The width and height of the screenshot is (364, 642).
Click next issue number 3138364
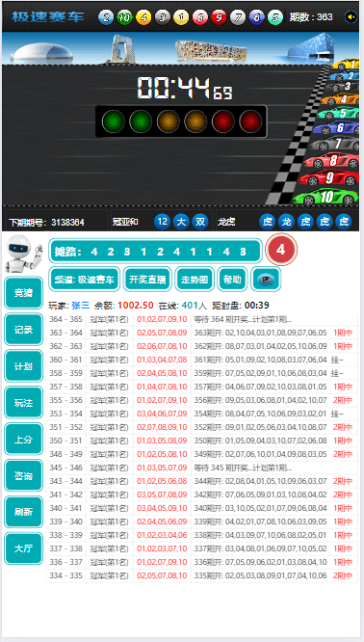click(67, 223)
